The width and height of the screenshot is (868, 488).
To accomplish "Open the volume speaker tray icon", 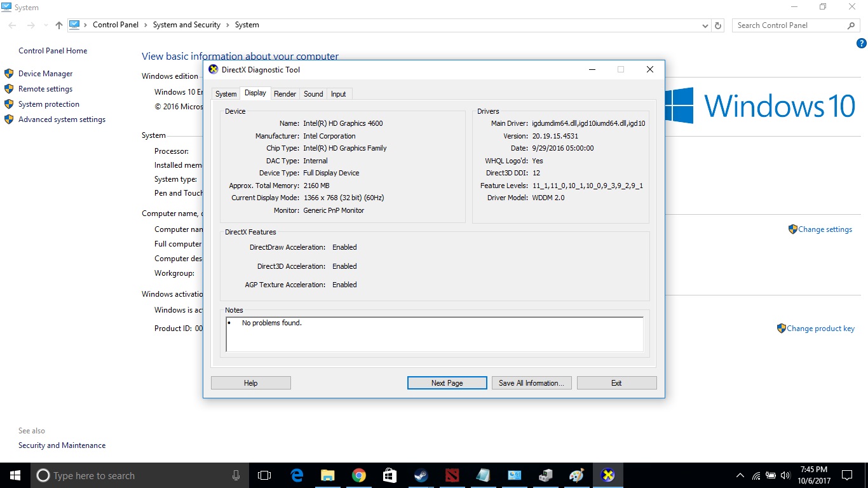I will [785, 475].
